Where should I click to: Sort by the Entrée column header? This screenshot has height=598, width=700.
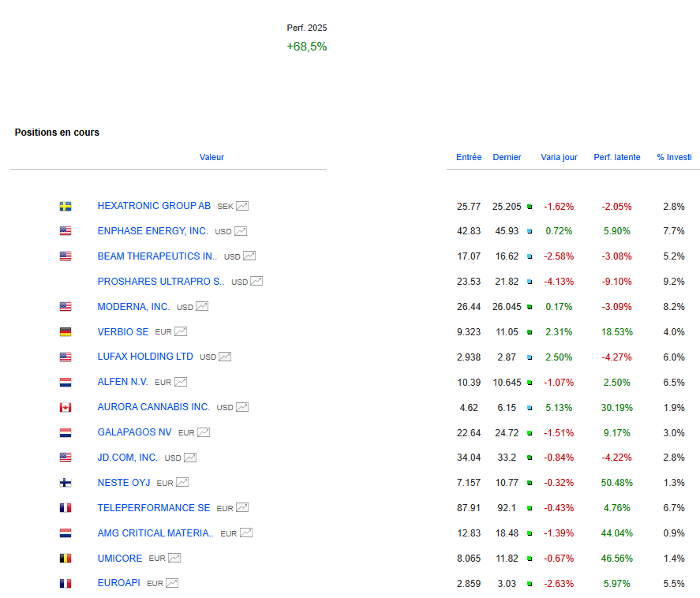pos(469,157)
